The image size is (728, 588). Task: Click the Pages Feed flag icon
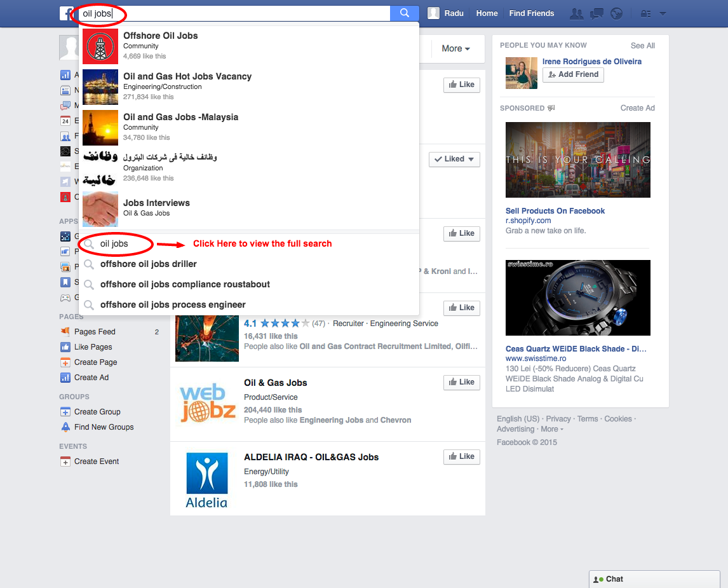[x=65, y=331]
